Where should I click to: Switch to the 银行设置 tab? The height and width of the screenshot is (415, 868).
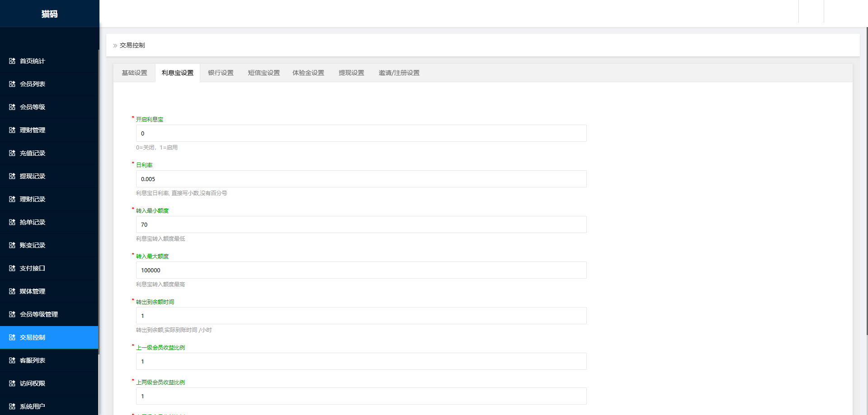click(220, 73)
